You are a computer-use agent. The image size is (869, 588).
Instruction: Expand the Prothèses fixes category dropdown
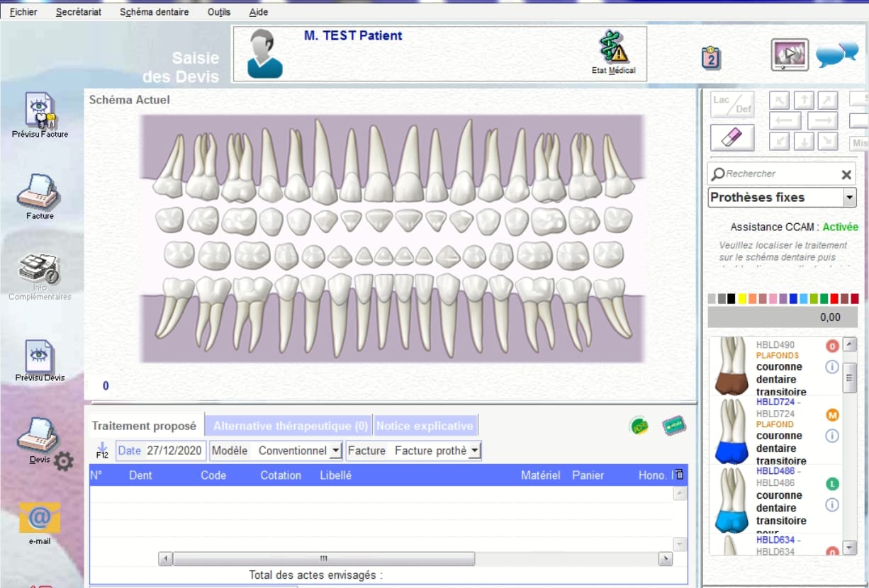(x=849, y=198)
